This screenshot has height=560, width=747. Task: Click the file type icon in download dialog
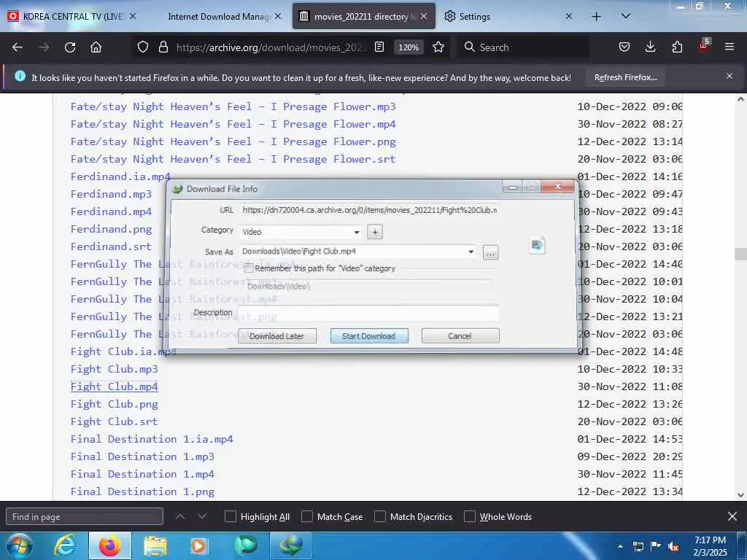click(x=537, y=245)
